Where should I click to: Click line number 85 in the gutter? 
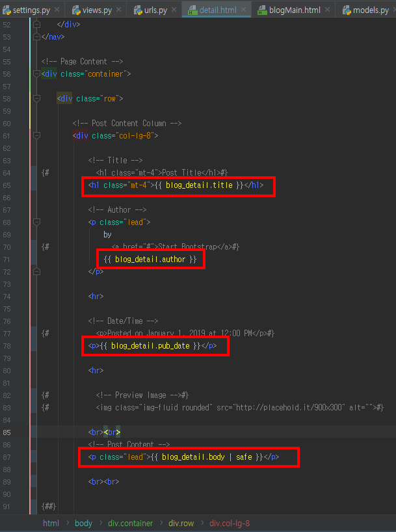click(x=7, y=432)
